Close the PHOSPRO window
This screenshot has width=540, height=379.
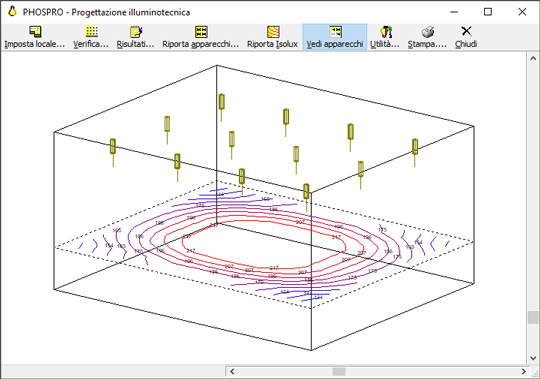click(522, 12)
